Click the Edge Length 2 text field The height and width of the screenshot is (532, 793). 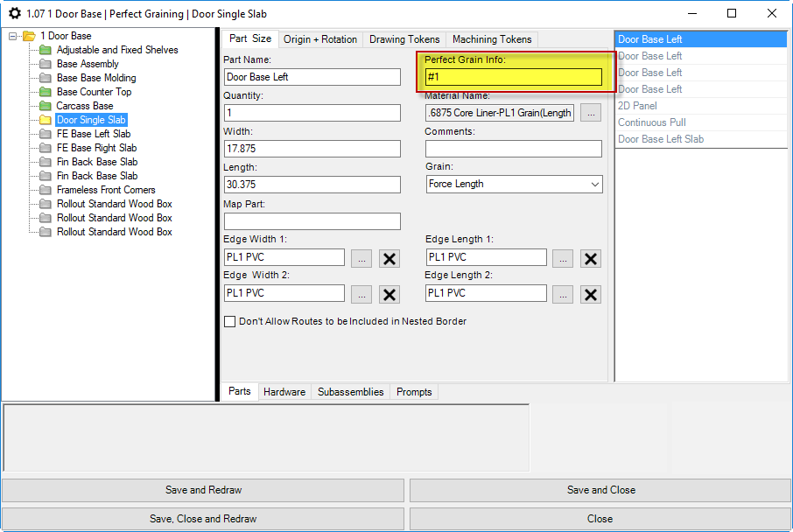[x=486, y=293]
